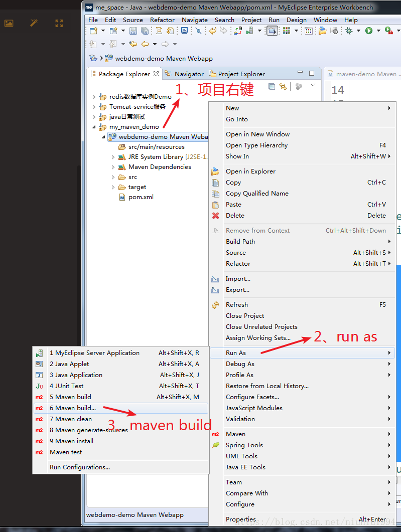Click the undo curved arrow toolbar icon

pyautogui.click(x=213, y=31)
